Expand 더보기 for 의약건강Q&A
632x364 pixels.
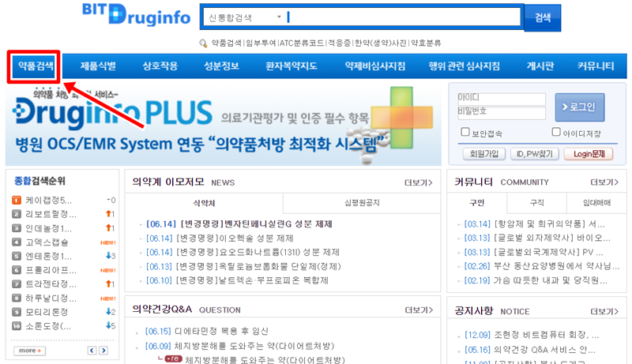tap(419, 310)
